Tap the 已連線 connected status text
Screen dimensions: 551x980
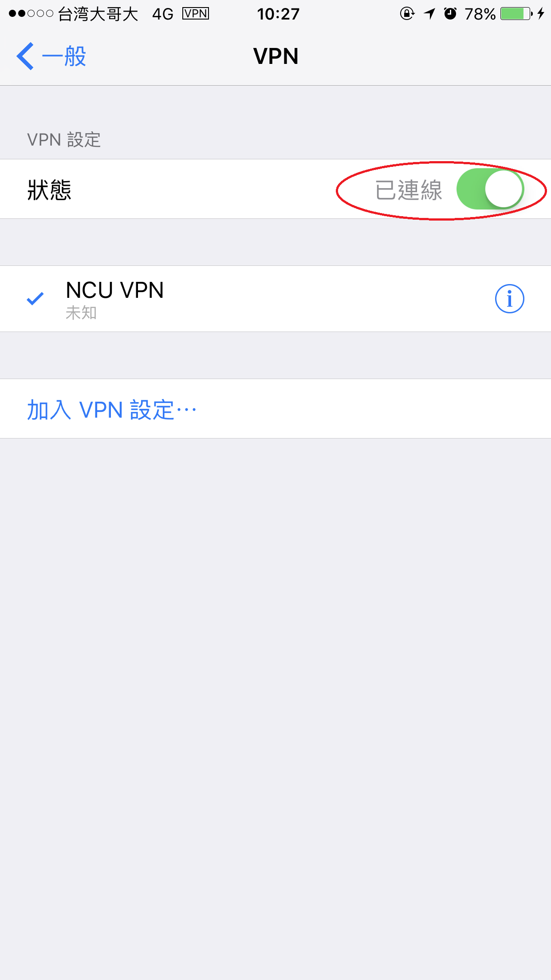[409, 190]
